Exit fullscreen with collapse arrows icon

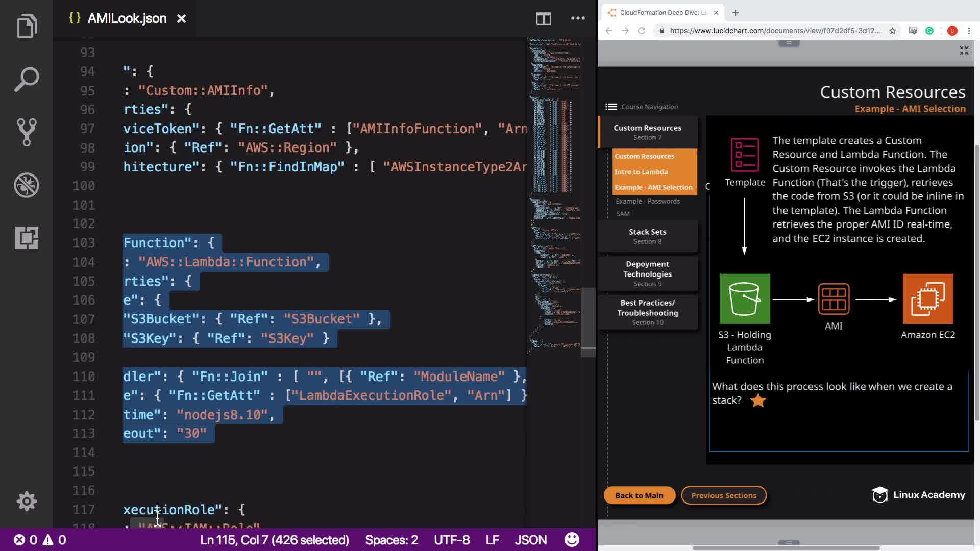(x=964, y=51)
